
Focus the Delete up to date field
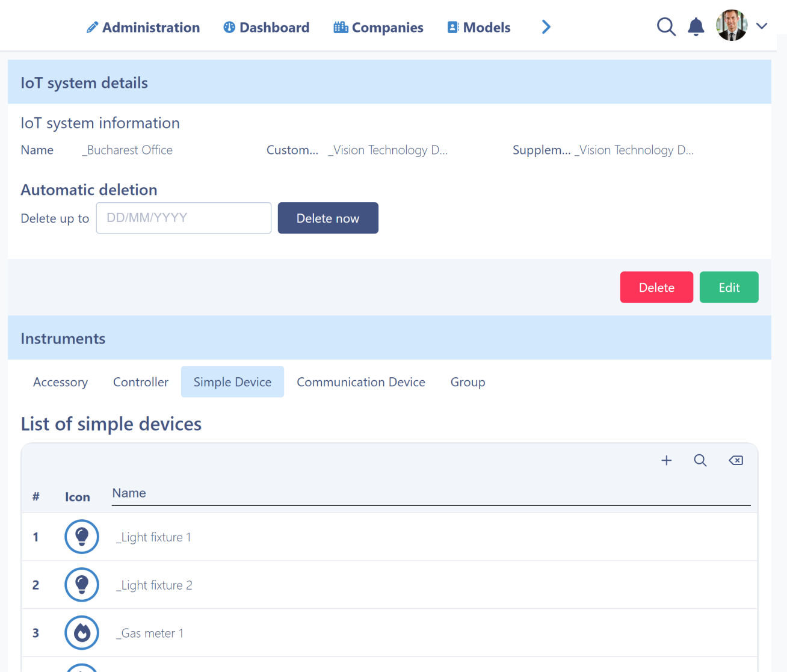coord(184,218)
